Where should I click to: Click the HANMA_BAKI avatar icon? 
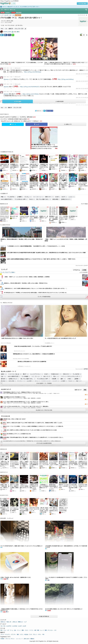tap(2, 32)
